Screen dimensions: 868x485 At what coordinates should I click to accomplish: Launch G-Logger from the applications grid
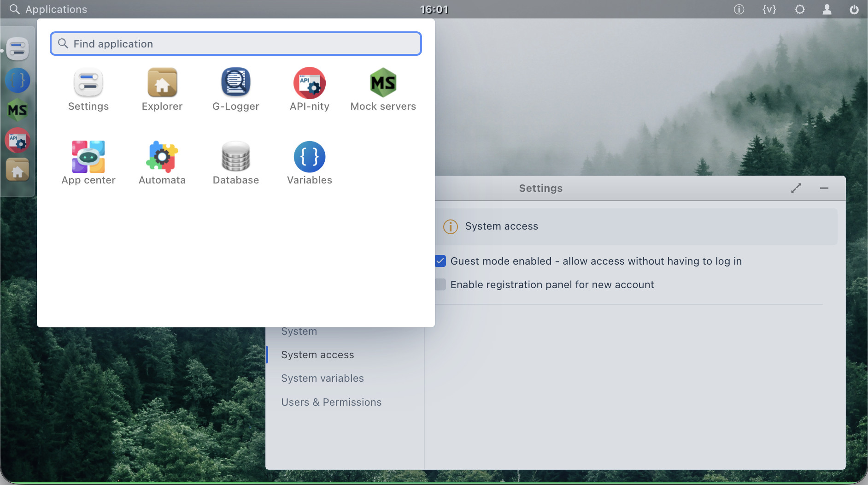tap(236, 90)
